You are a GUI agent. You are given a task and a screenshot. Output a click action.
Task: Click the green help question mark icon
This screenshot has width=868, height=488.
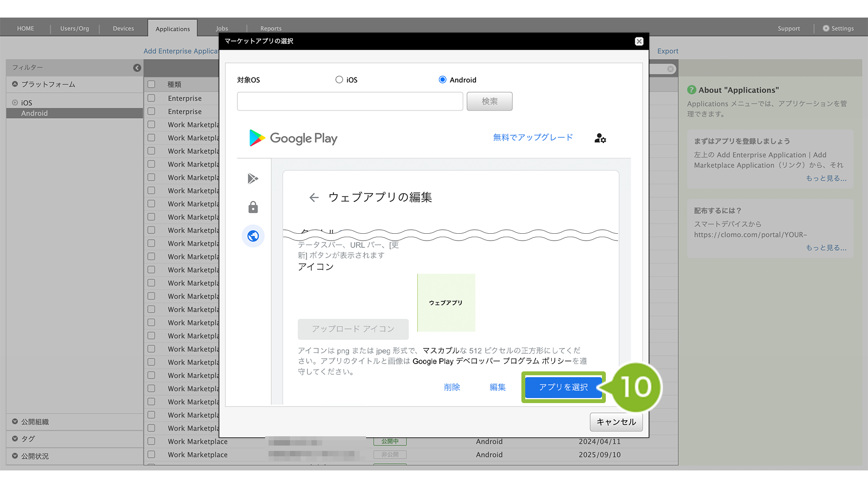coord(691,90)
